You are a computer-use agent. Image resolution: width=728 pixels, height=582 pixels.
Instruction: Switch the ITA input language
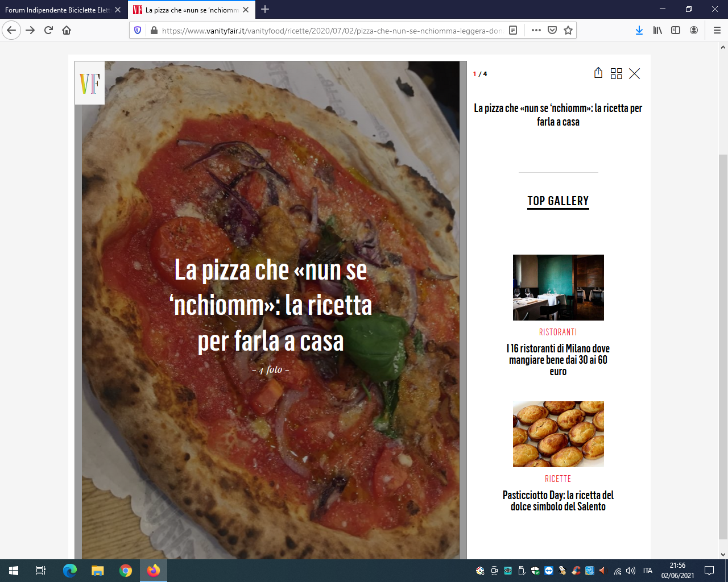coord(648,571)
